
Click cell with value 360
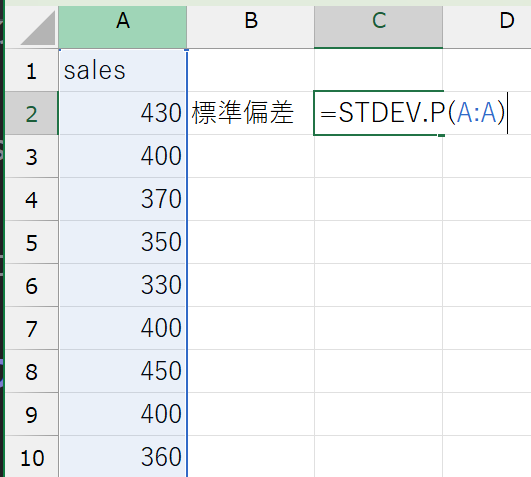pos(123,457)
